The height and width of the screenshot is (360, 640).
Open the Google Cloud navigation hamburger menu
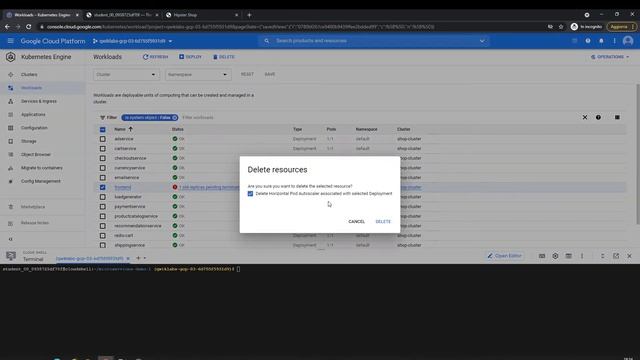(x=11, y=41)
